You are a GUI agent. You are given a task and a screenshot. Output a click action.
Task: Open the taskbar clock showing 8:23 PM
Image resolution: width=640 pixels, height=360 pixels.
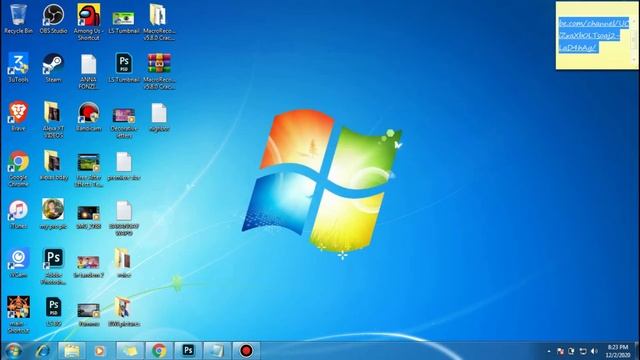[x=618, y=351]
